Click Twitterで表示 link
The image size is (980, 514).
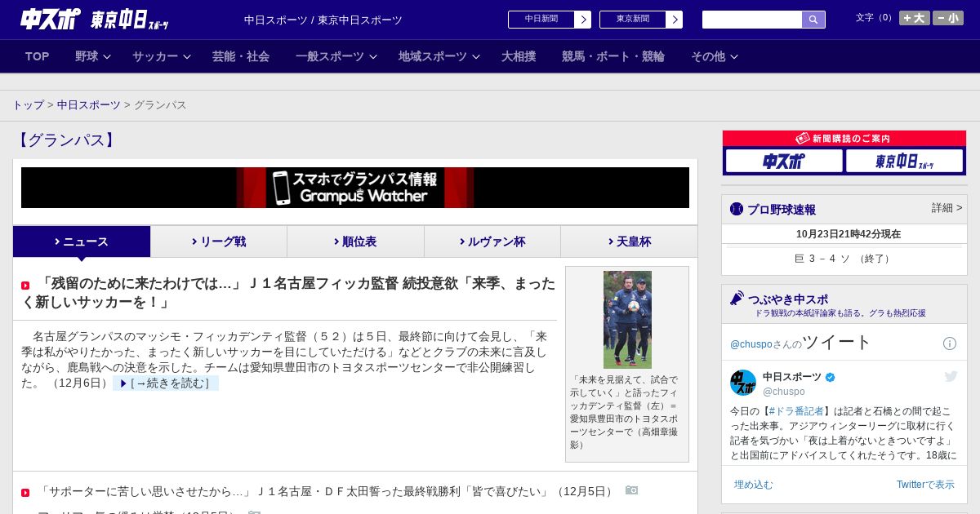tap(925, 485)
